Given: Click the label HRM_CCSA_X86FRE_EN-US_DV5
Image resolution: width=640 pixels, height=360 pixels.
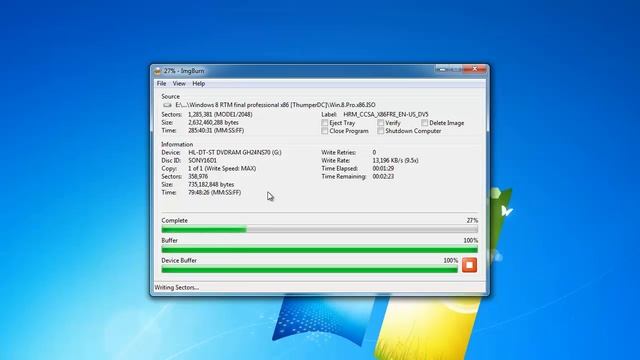Looking at the screenshot, I should tap(386, 115).
